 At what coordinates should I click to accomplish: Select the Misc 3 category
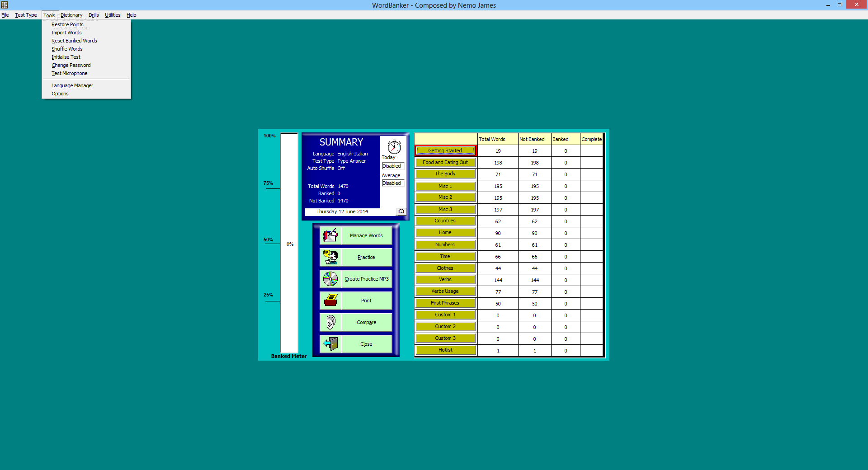445,209
